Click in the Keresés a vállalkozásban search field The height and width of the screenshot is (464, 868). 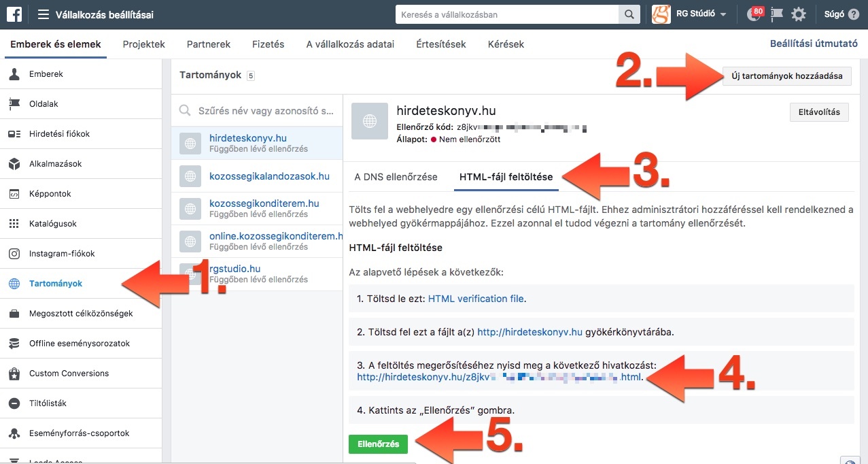click(x=507, y=14)
